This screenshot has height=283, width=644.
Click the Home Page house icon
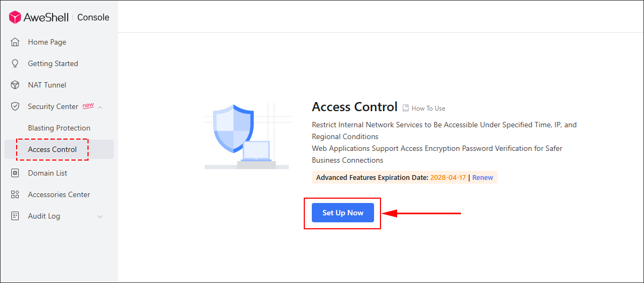pyautogui.click(x=15, y=42)
